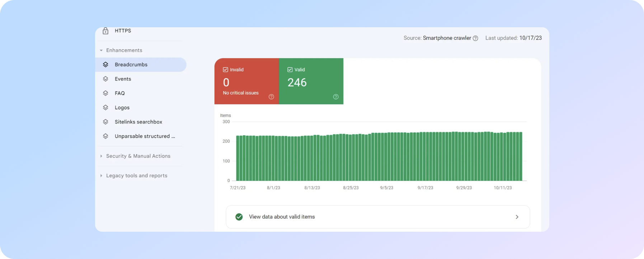The height and width of the screenshot is (259, 644).
Task: Click the HTTPS lock icon
Action: [105, 31]
